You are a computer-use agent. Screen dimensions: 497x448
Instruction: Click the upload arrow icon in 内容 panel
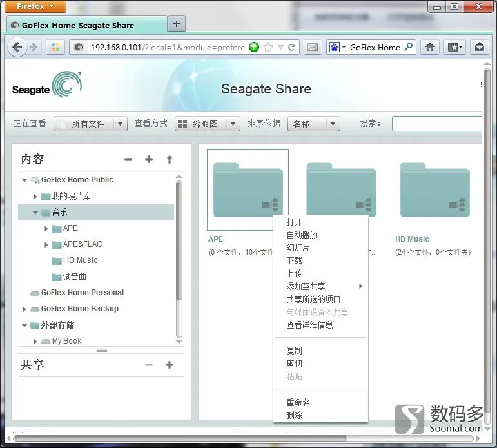click(x=170, y=159)
